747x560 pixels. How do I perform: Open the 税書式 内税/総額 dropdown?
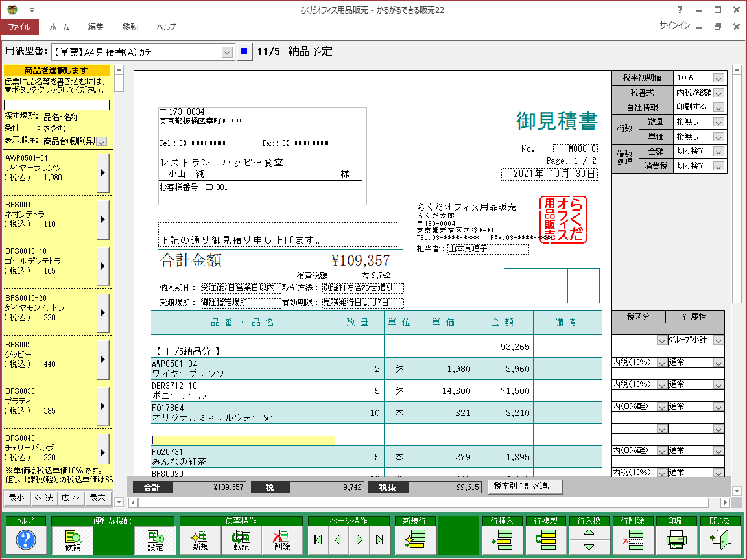coord(718,93)
